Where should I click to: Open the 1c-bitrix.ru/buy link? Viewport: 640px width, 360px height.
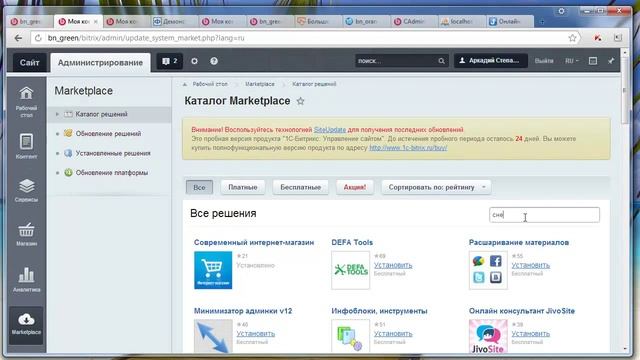(x=408, y=148)
